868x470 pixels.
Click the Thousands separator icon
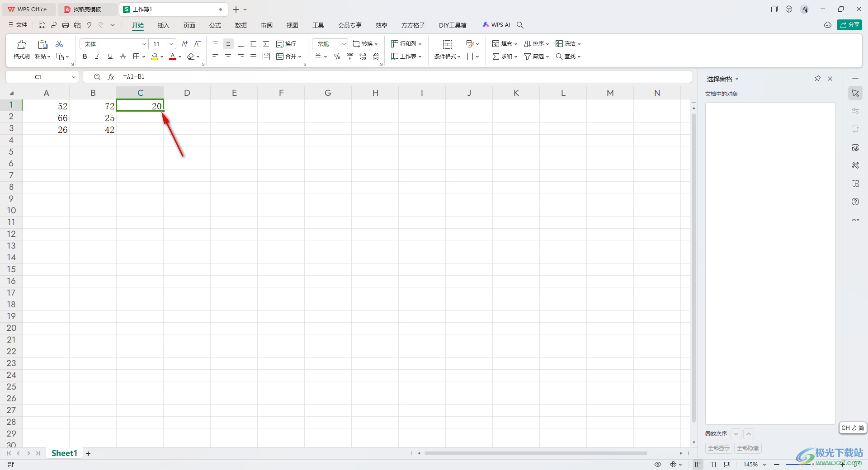point(350,56)
